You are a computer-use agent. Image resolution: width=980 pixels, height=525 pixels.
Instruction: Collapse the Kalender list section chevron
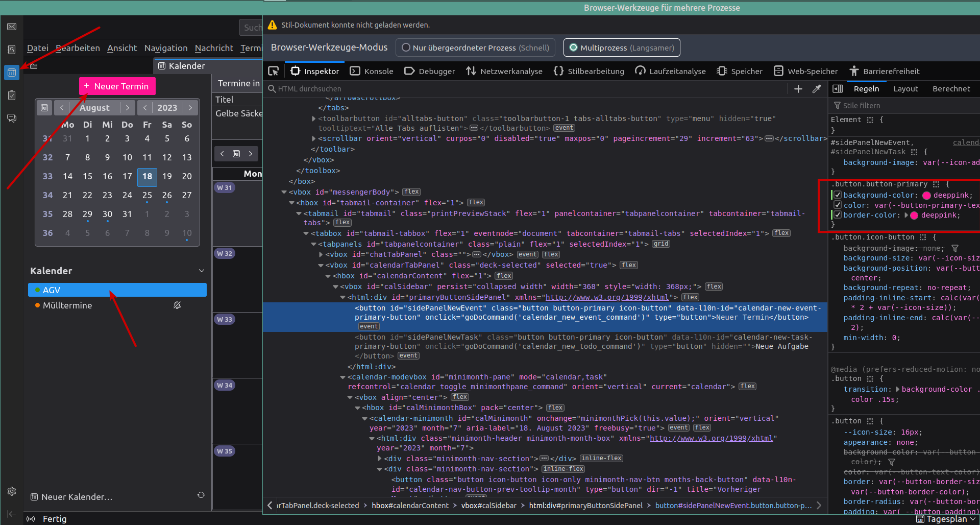pos(202,271)
